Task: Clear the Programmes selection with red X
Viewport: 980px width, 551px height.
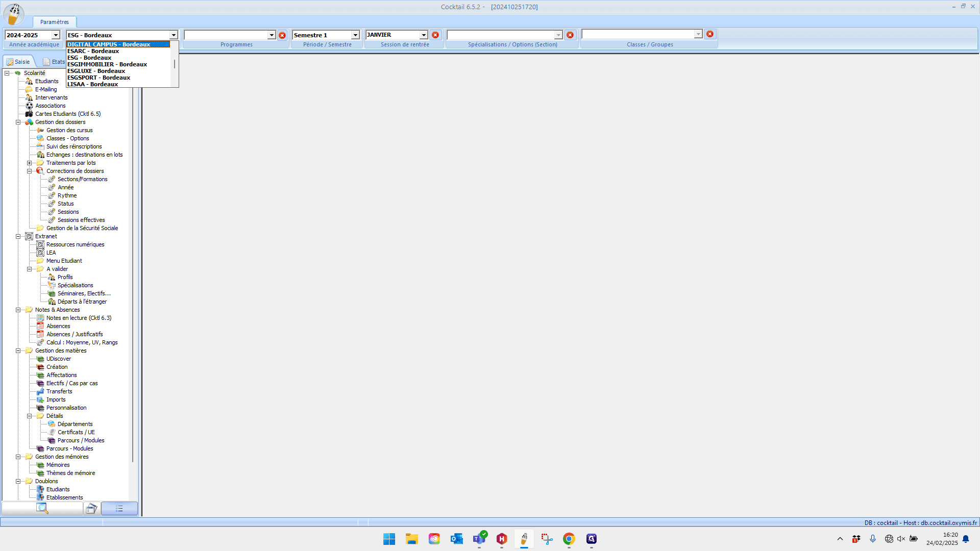Action: coord(282,35)
